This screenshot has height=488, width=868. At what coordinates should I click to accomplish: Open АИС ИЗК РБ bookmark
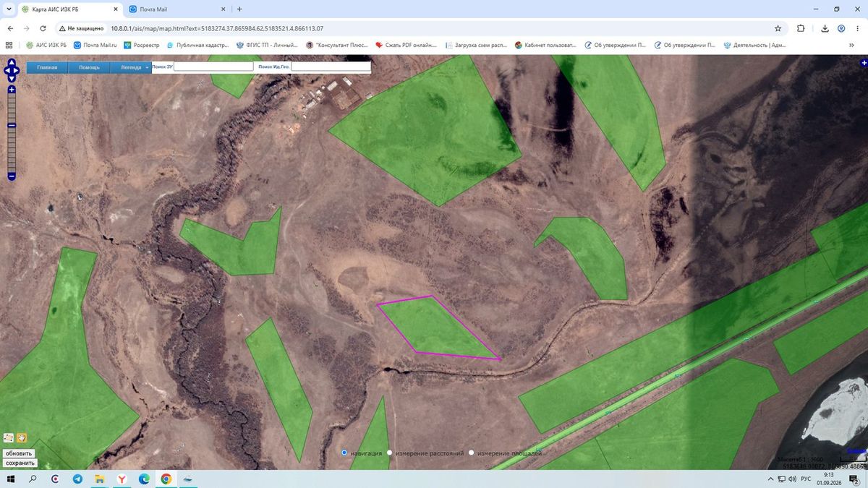point(46,45)
